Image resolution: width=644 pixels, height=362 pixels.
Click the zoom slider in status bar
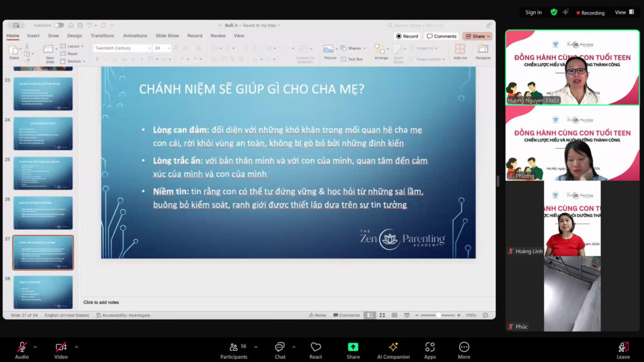pos(438,315)
